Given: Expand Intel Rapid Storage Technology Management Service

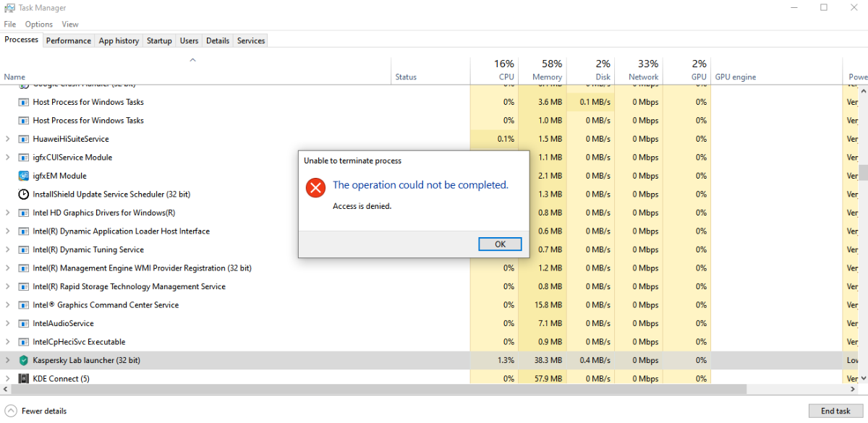Looking at the screenshot, I should [x=7, y=287].
